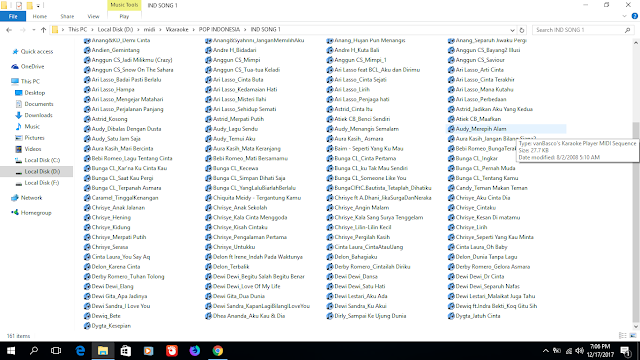Image resolution: width=640 pixels, height=360 pixels.
Task: Open Windows Store from taskbar
Action: tap(126, 351)
